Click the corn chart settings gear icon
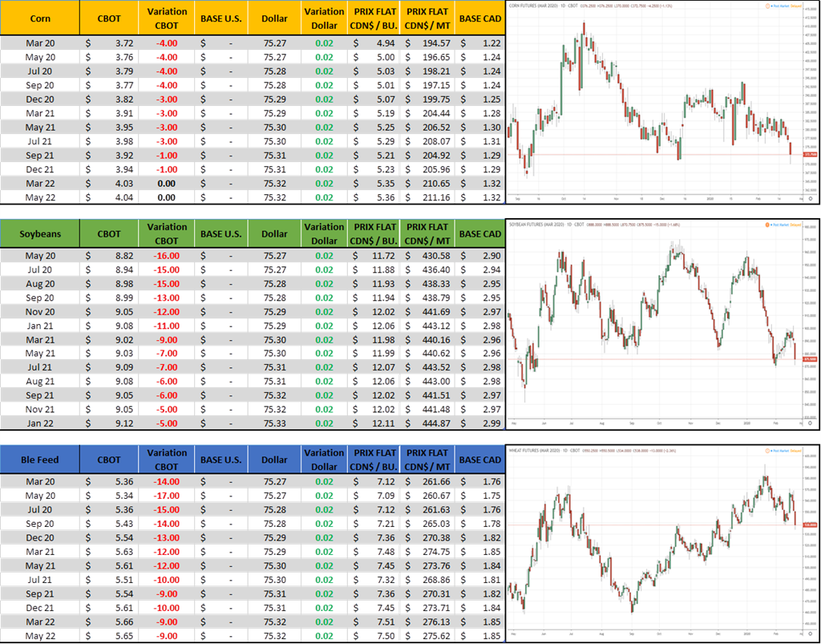This screenshot has width=821, height=644. tap(810, 197)
